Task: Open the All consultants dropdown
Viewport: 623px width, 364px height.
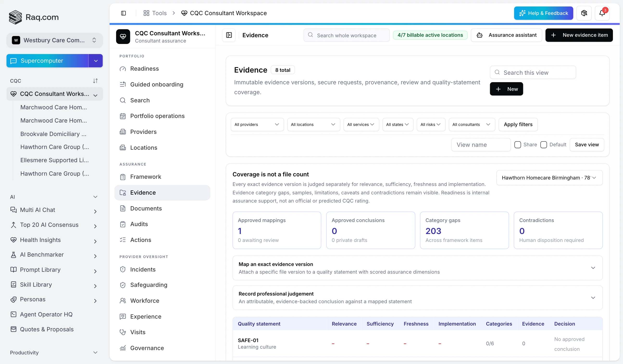Action: [x=472, y=124]
